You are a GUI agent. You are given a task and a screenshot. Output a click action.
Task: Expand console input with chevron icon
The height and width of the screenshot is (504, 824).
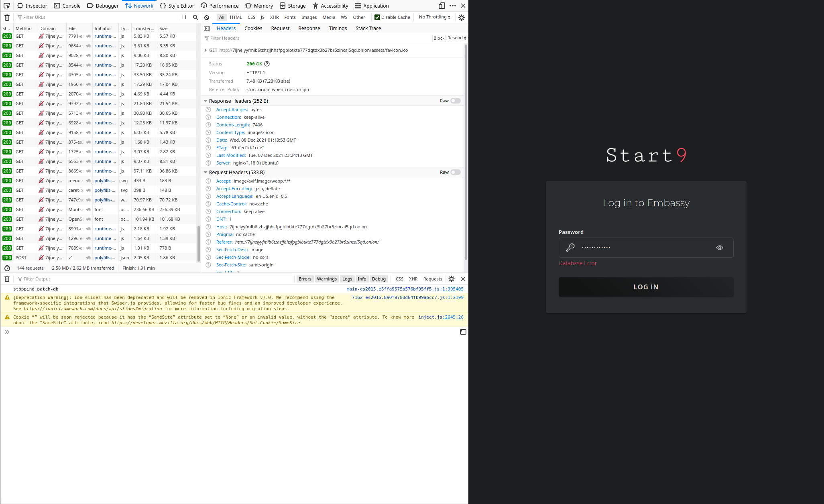[x=7, y=332]
